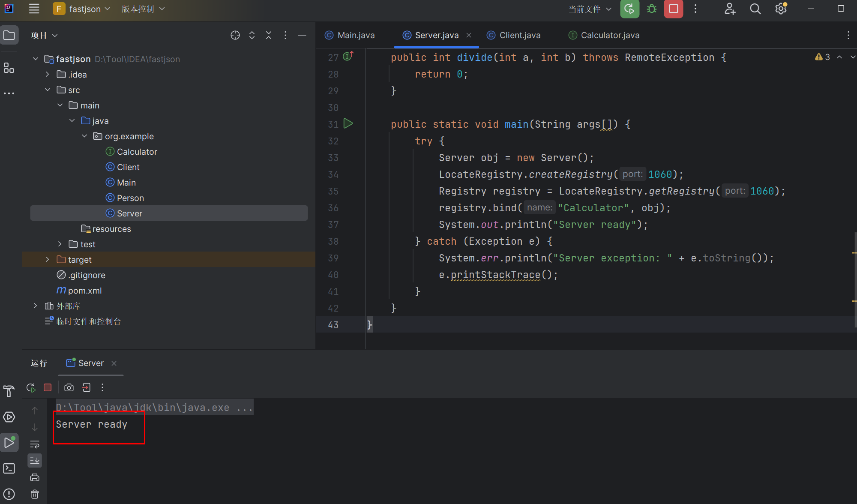857x504 pixels.
Task: Open the Structure tool window icon
Action: pos(9,68)
